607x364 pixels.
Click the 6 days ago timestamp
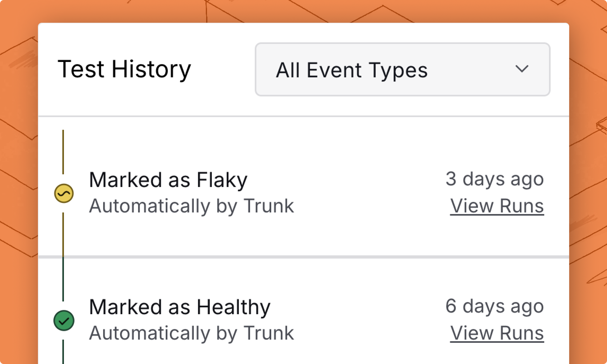click(495, 306)
